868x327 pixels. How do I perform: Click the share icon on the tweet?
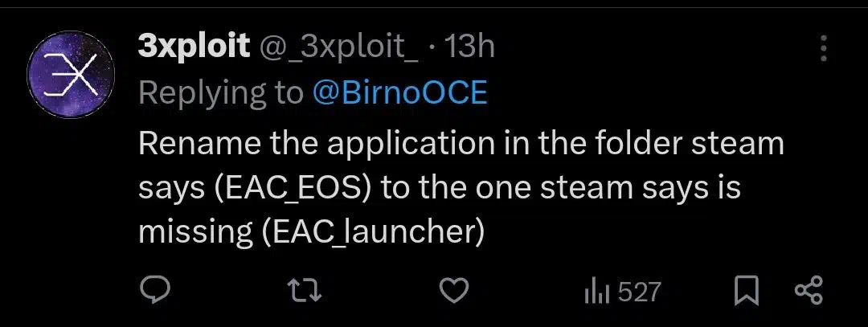click(809, 292)
